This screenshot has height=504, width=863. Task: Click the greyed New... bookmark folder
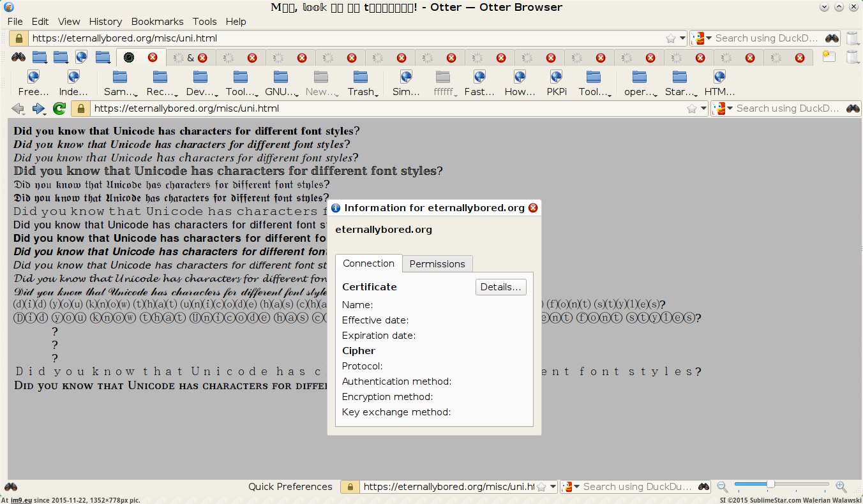322,84
